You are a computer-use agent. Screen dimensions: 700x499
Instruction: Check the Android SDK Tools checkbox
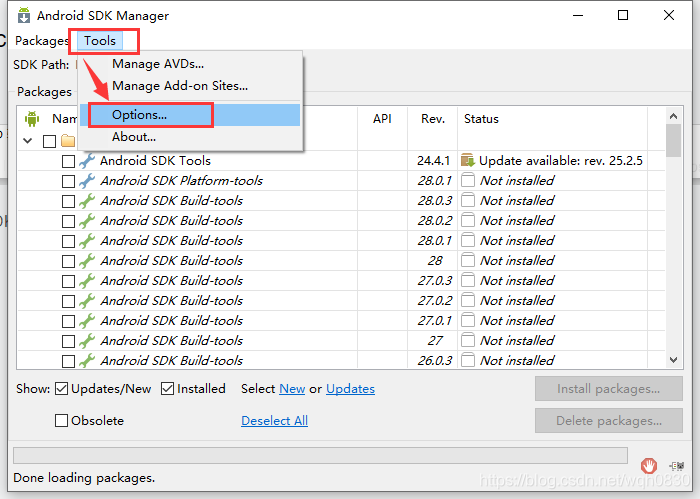coord(68,161)
